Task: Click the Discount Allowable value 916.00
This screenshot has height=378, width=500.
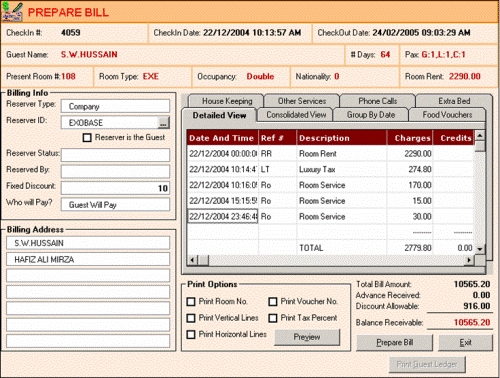Action: [x=476, y=306]
